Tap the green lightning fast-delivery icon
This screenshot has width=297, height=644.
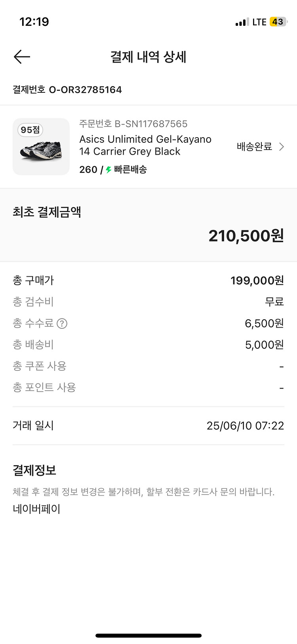[x=109, y=170]
